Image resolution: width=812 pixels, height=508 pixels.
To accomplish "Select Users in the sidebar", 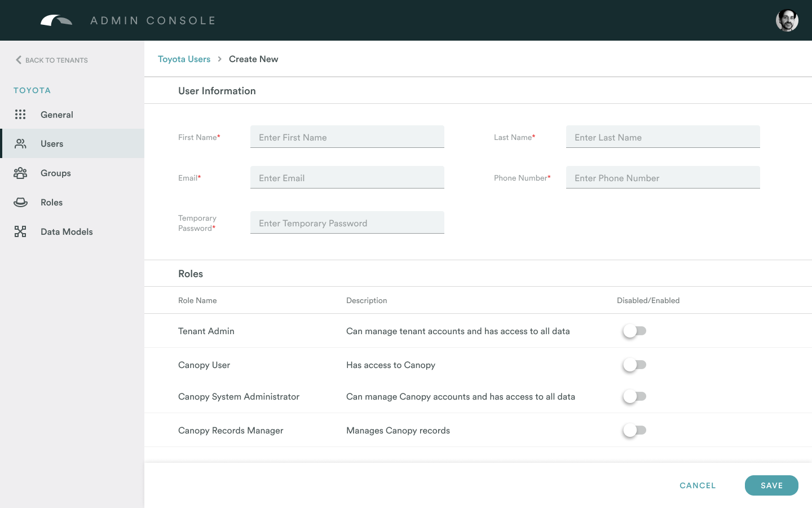I will tap(72, 144).
